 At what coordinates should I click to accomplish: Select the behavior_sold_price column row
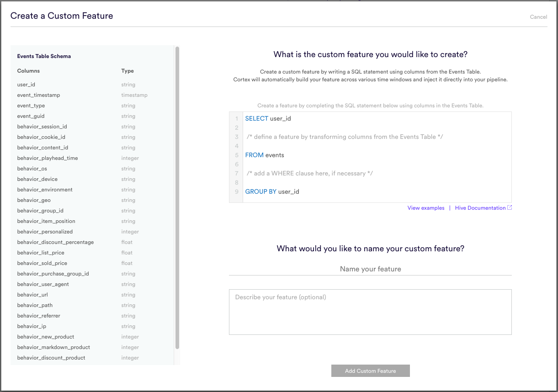[92, 263]
